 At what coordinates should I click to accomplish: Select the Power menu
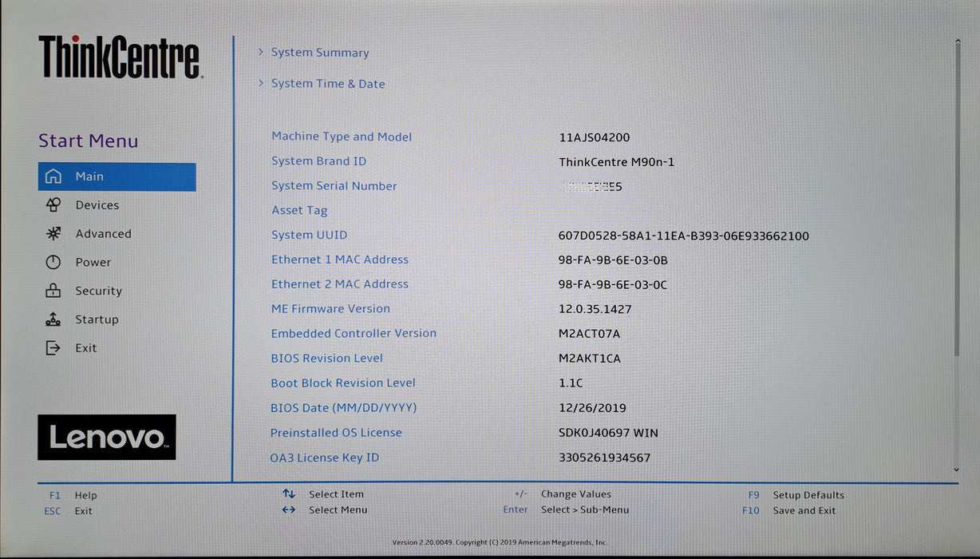pos(93,262)
